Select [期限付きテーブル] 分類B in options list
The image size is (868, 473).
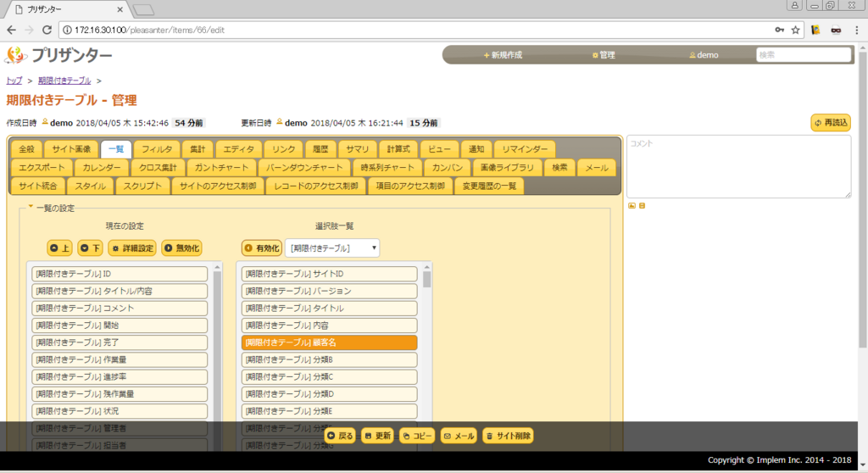[330, 359]
